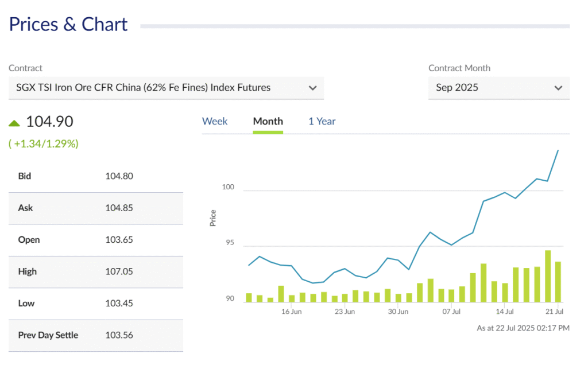Open the Sep 2025 selector
This screenshot has width=588, height=369.
pyautogui.click(x=499, y=88)
